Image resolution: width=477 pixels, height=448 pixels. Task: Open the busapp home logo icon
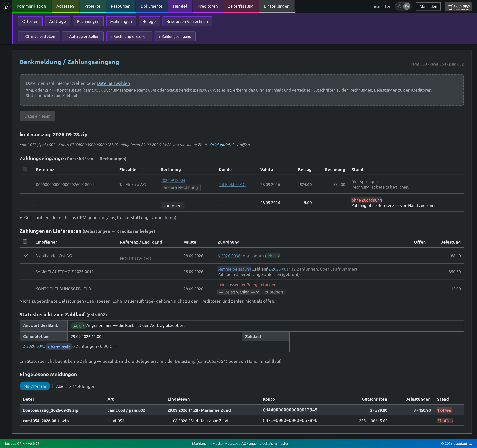pyautogui.click(x=6, y=7)
